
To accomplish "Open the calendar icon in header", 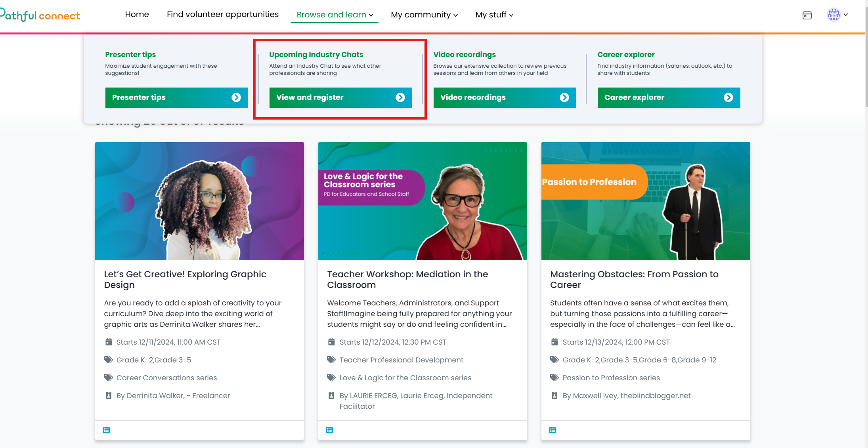I will pos(807,15).
